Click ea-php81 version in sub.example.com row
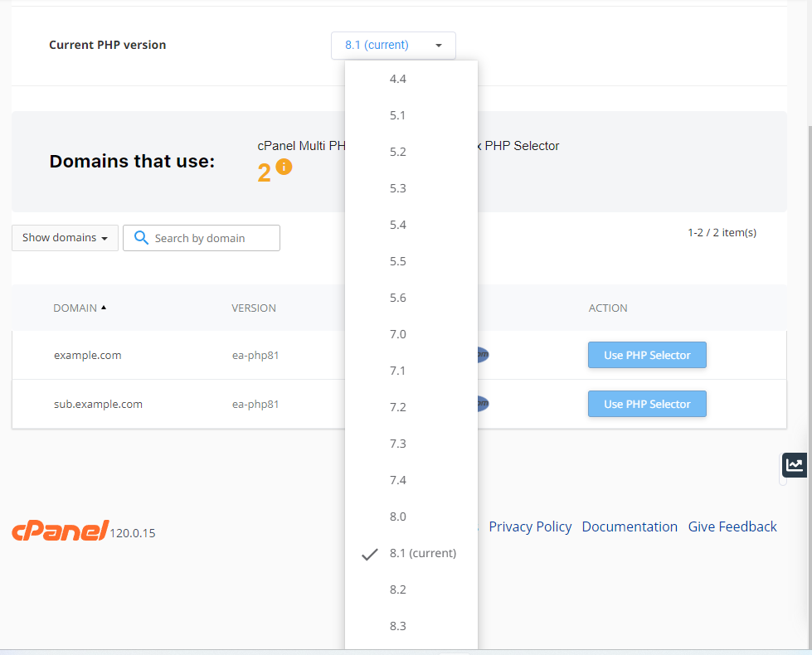 (x=255, y=405)
